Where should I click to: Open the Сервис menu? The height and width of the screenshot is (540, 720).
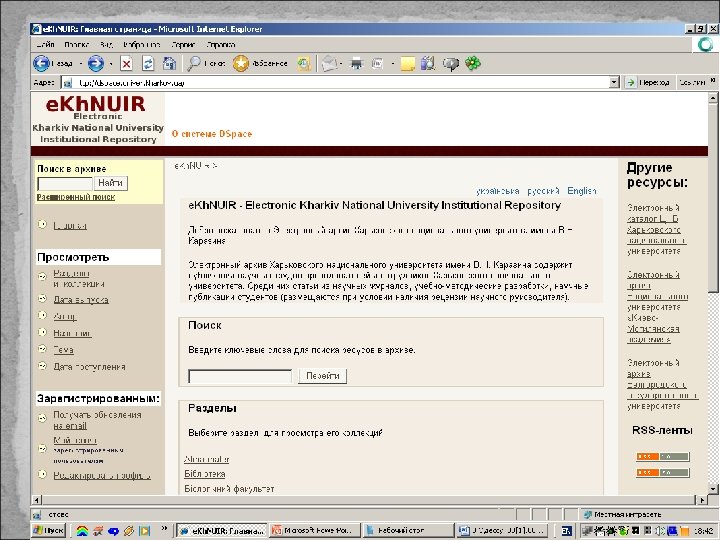(183, 45)
